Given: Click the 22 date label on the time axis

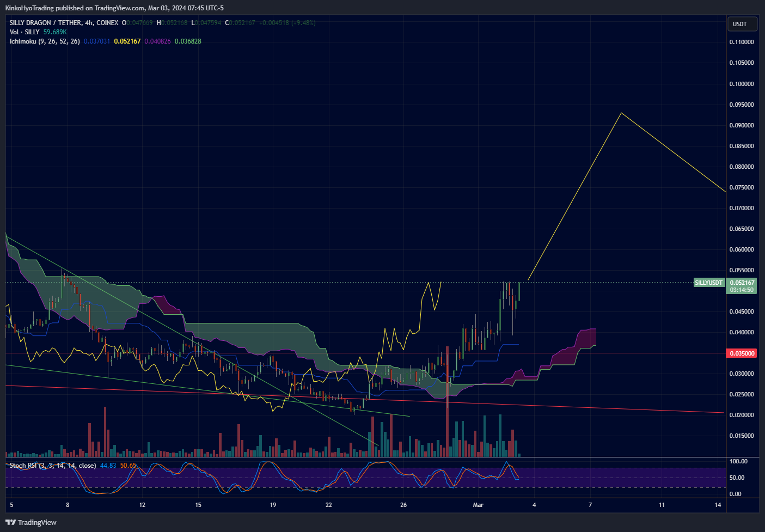Looking at the screenshot, I should pos(329,505).
